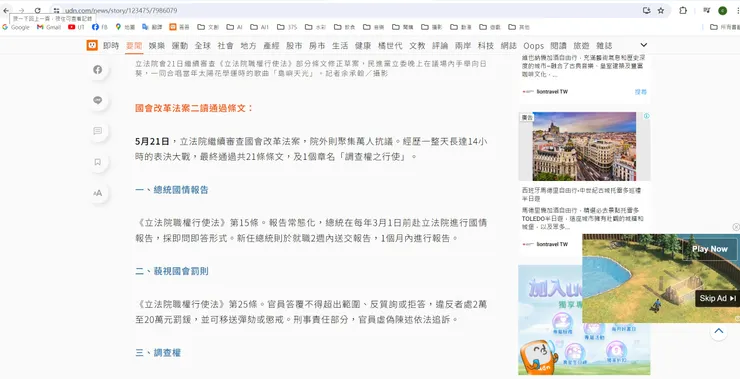Click the 一、總統國情報告 heading

click(172, 190)
